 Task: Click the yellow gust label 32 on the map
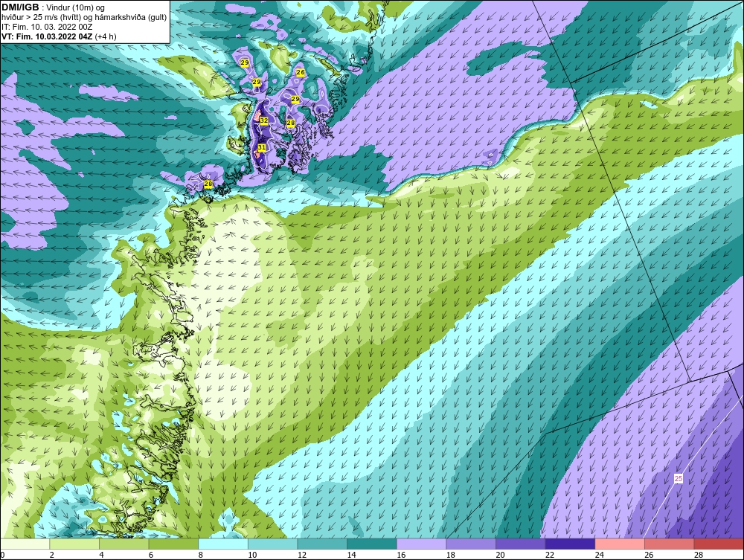pos(264,121)
